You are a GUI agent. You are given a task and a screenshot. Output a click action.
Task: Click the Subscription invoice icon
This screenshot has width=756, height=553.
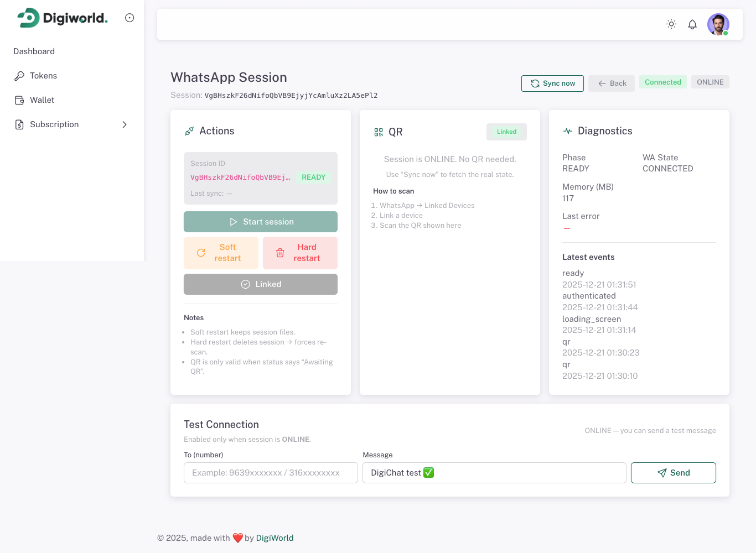(x=19, y=124)
